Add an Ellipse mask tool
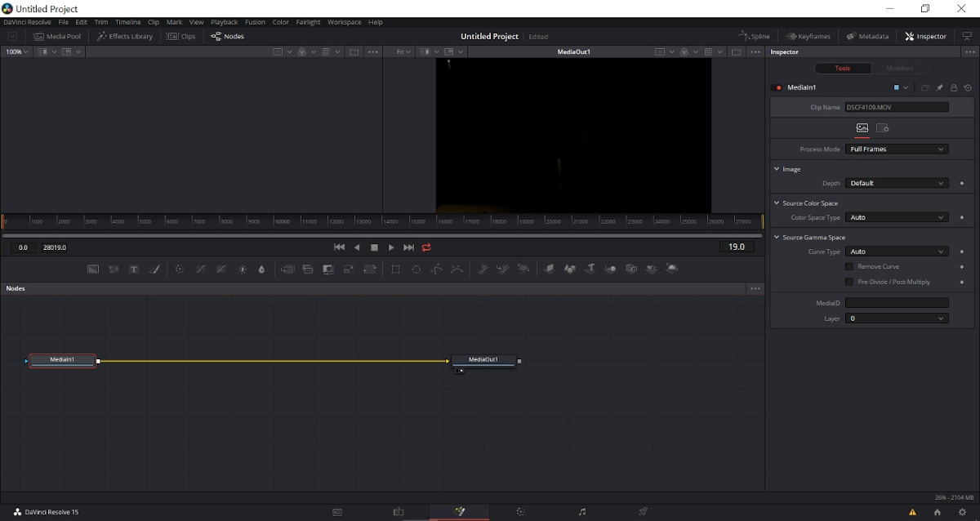 coord(416,269)
